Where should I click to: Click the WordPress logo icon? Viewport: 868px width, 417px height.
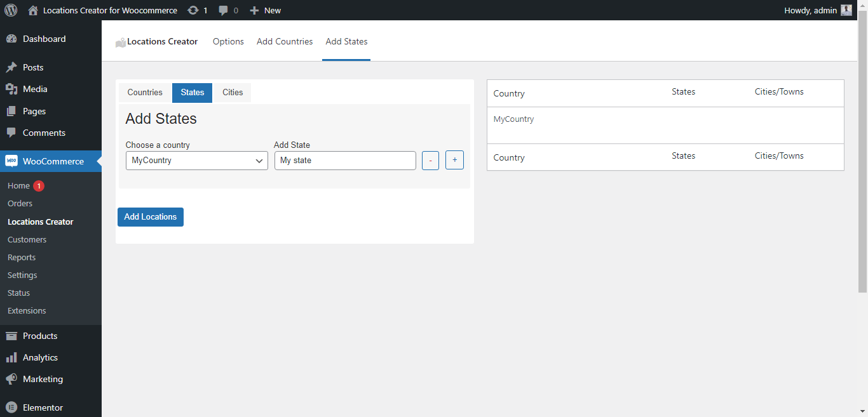[11, 10]
